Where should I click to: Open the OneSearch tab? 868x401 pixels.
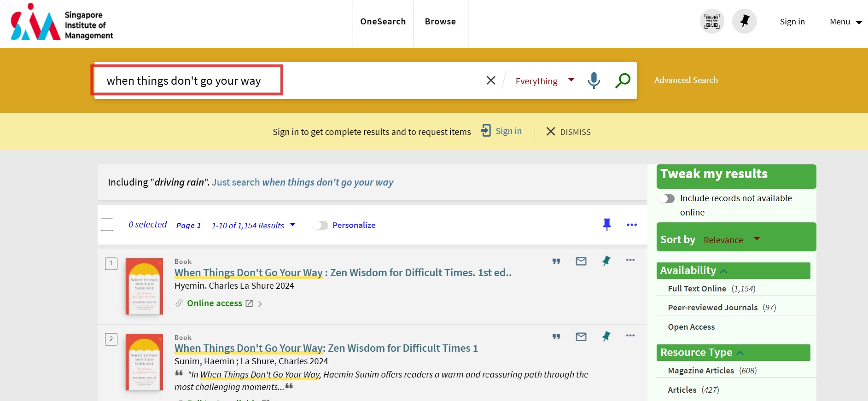tap(383, 22)
